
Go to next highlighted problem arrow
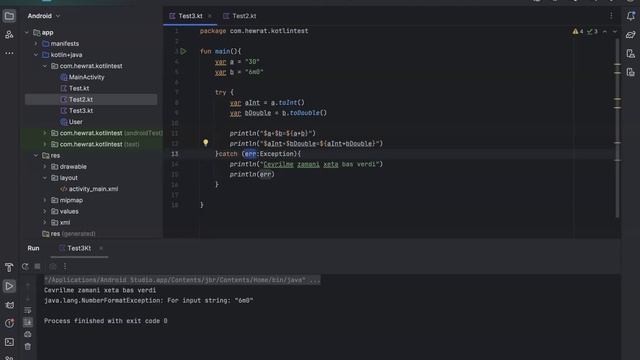tap(615, 31)
